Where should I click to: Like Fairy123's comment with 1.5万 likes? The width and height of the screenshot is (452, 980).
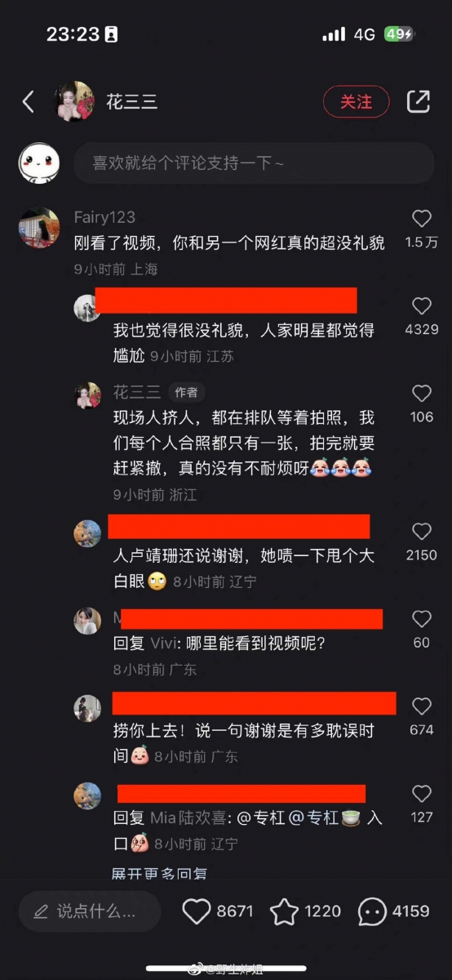(422, 218)
